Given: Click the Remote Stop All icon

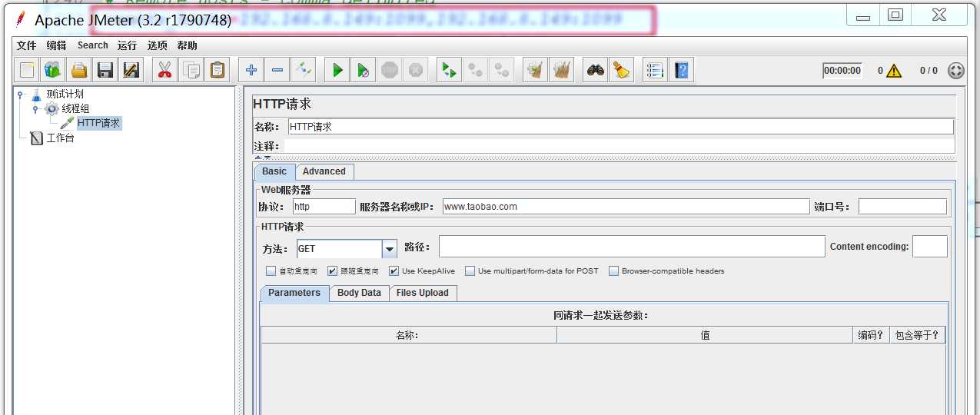Looking at the screenshot, I should (476, 71).
